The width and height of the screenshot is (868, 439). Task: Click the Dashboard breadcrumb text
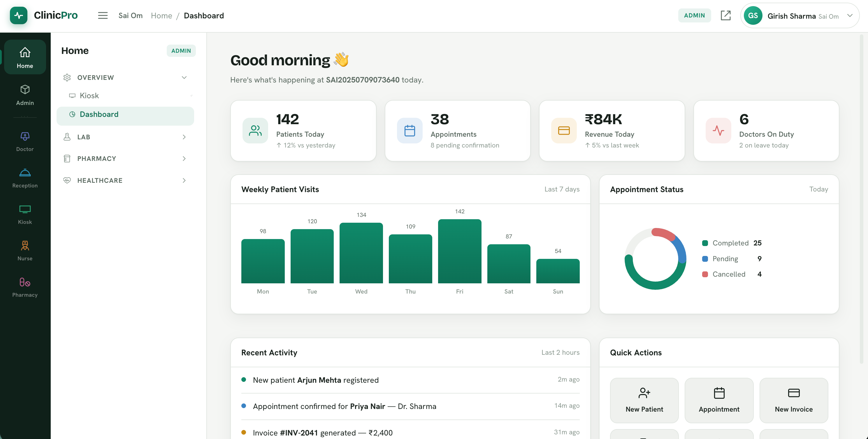pos(204,15)
